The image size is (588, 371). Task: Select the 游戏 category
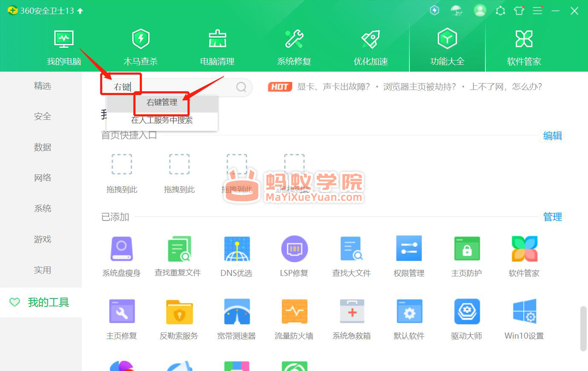43,239
